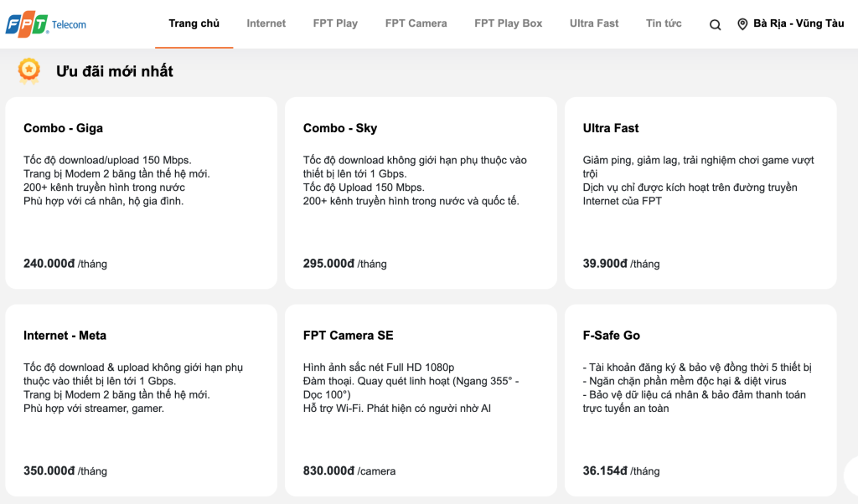Open the FPT Camera menu

[x=416, y=23]
